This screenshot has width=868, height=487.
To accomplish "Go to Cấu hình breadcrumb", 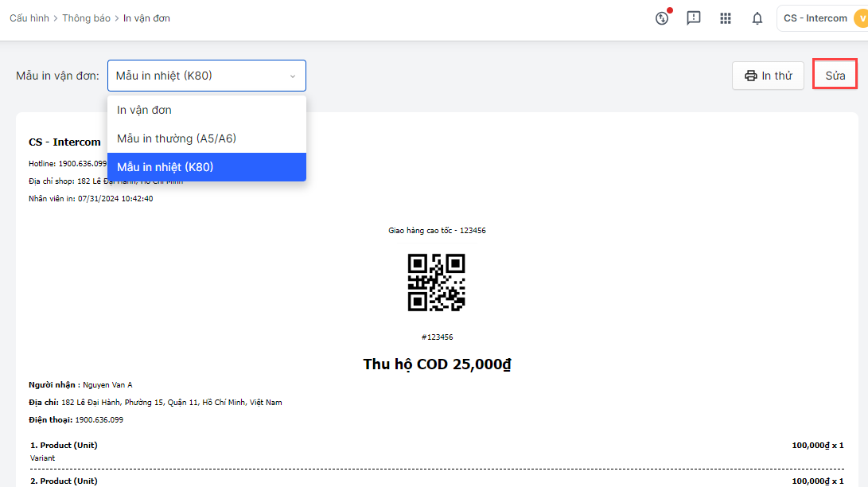I will [x=29, y=18].
